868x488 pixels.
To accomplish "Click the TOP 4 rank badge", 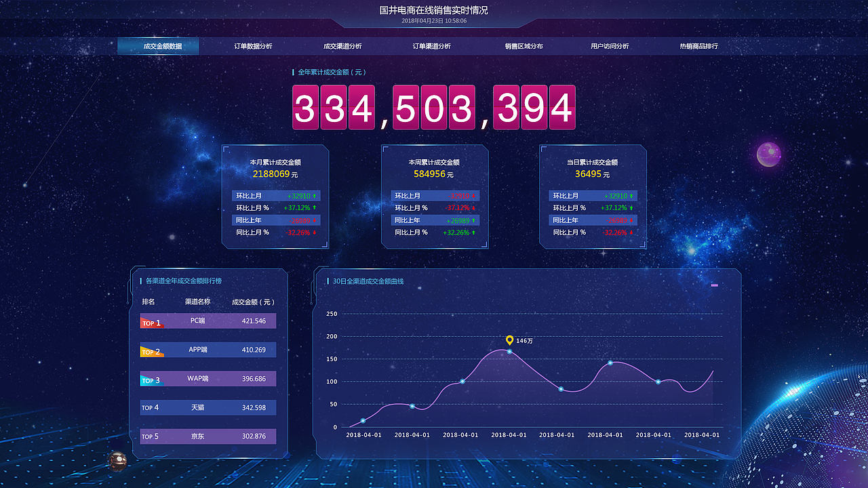I will tap(151, 408).
